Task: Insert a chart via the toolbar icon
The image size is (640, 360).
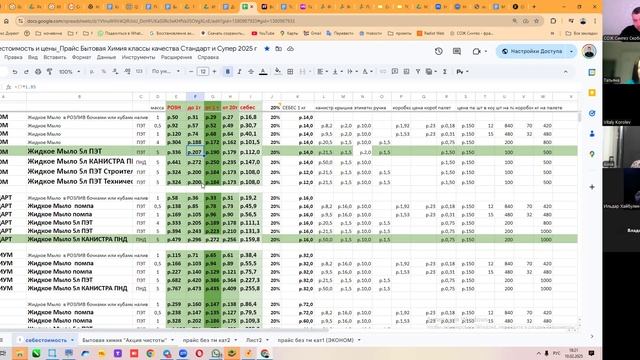Action: pos(407,72)
